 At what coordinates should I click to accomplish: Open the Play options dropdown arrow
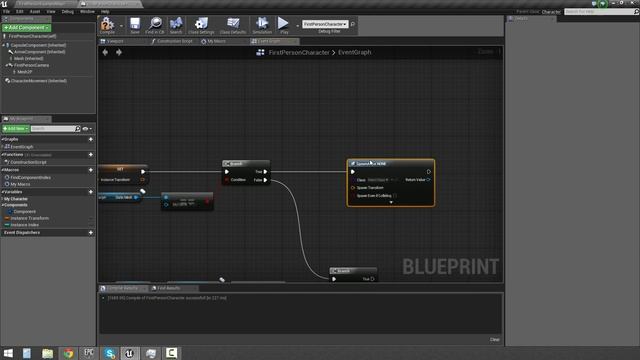[297, 25]
